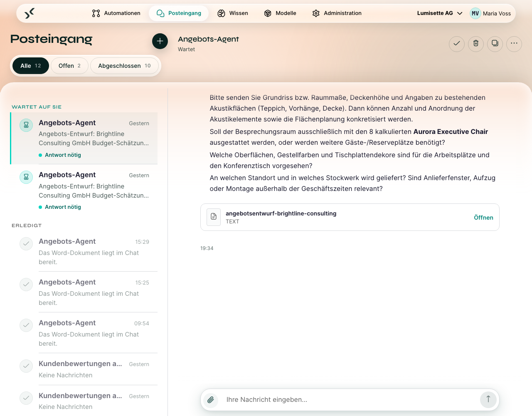Send message with the arrow-up button
This screenshot has height=416, width=532.
[488, 399]
